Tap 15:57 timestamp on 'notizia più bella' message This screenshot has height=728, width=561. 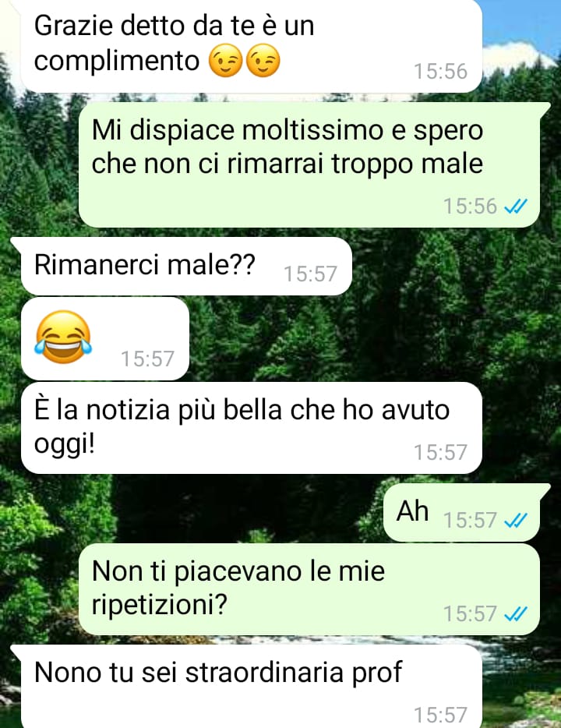click(x=440, y=453)
